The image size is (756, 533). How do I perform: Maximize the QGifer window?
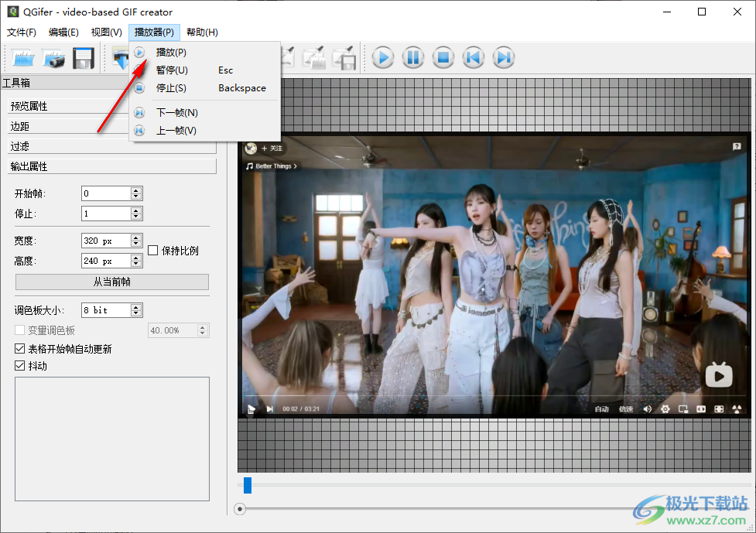(x=702, y=12)
